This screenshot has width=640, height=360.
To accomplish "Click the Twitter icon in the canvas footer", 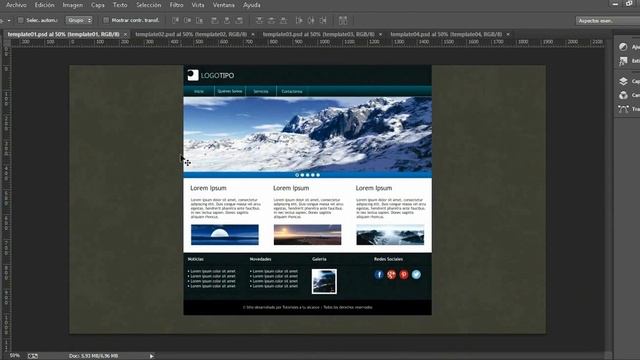I will (x=416, y=274).
